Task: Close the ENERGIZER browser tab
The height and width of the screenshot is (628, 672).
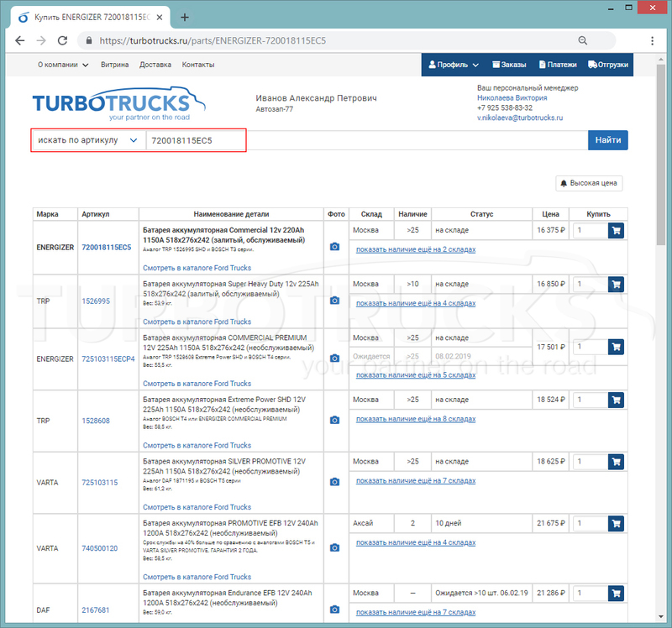Action: click(x=160, y=18)
